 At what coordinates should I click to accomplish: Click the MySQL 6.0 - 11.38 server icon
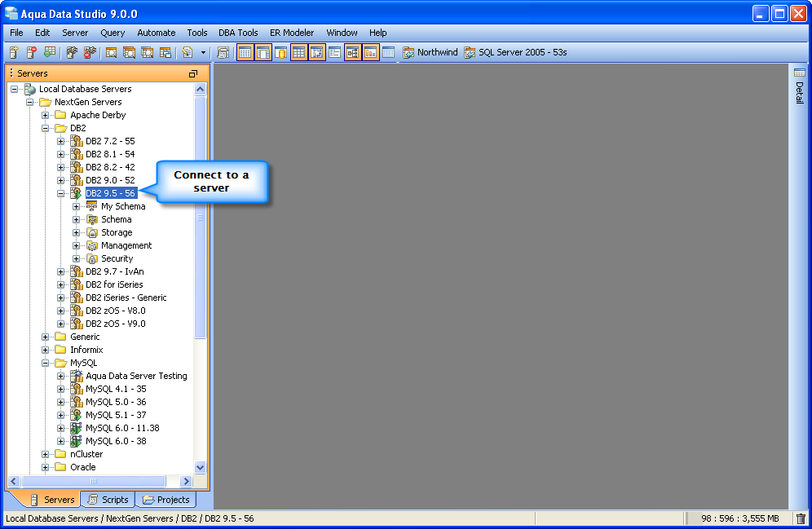77,428
